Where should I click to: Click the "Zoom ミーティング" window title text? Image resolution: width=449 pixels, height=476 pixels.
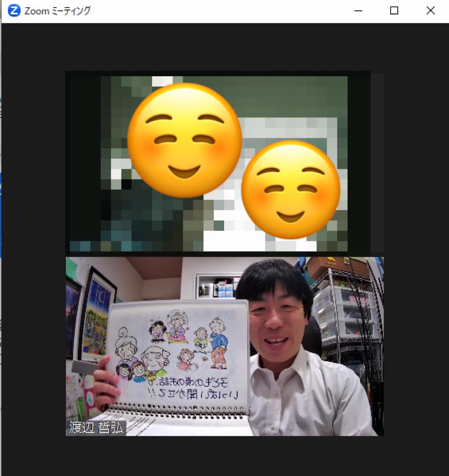click(x=58, y=11)
